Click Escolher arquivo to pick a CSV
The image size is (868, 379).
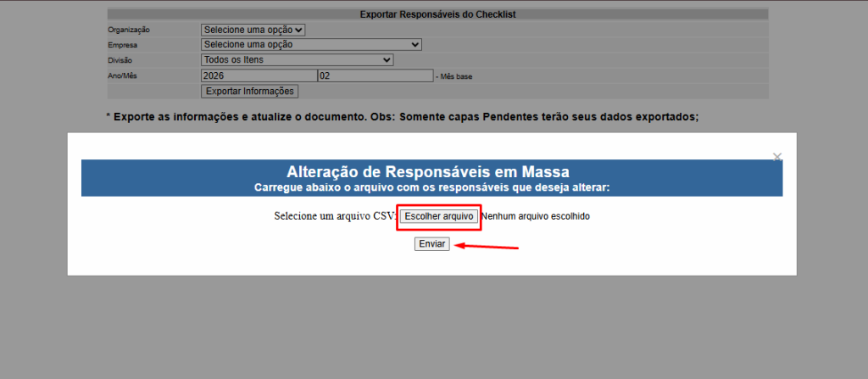point(438,216)
